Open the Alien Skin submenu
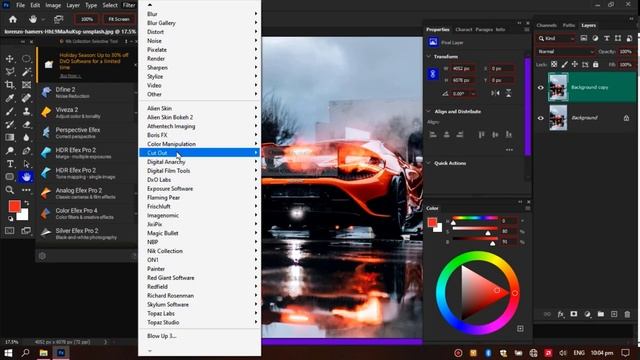The image size is (640, 360). tap(200, 108)
